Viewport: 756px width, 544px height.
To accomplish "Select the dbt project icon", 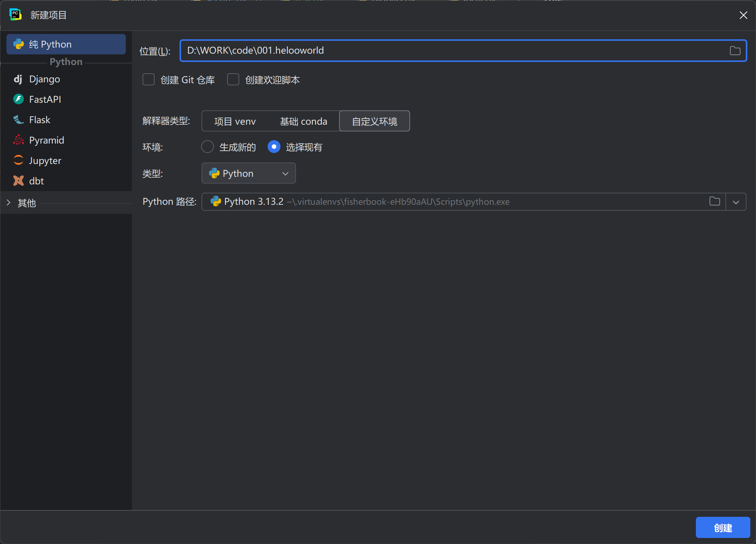I will click(18, 181).
